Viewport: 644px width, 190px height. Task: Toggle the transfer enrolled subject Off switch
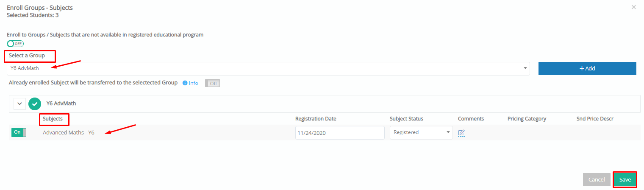pos(212,83)
